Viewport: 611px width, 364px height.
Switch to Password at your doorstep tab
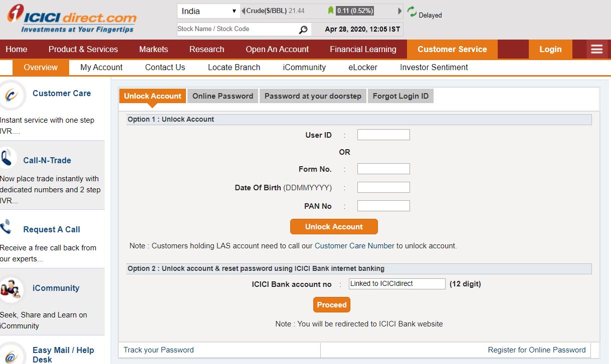click(x=313, y=96)
